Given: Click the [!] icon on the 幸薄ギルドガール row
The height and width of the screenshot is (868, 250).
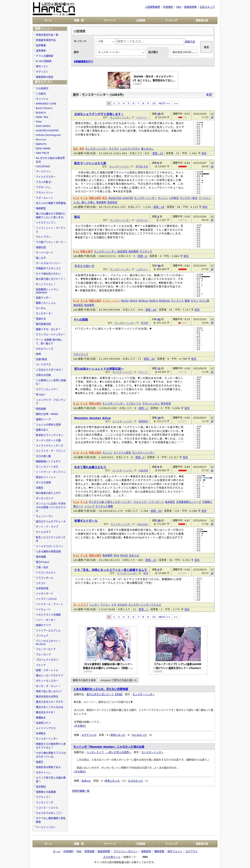Looking at the screenshot, I should [x=212, y=521].
